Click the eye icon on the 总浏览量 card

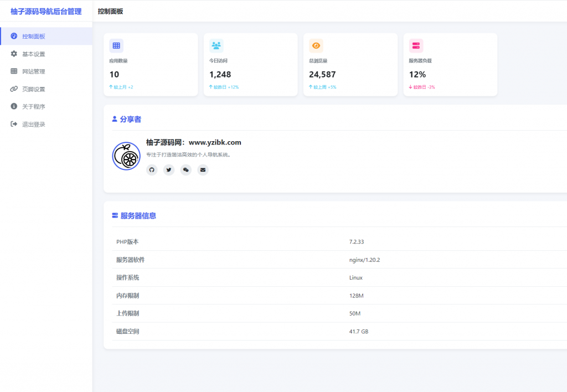coord(316,45)
